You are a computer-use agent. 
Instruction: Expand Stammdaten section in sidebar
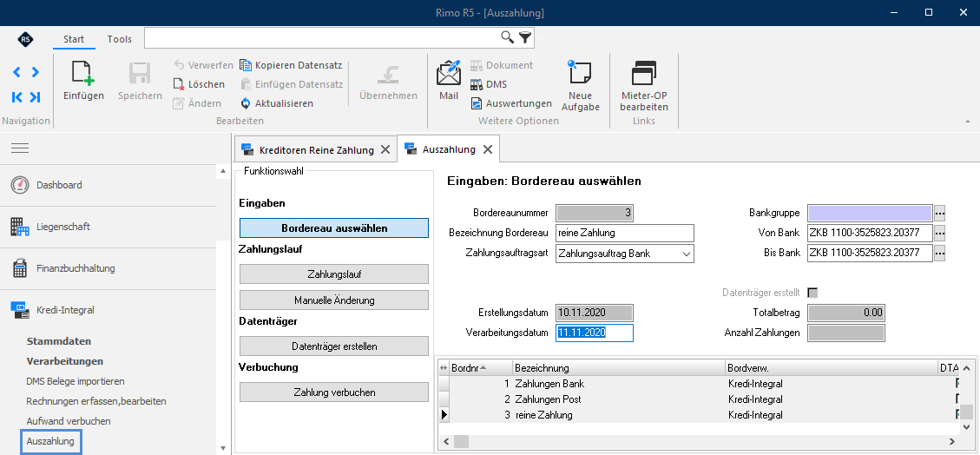click(59, 341)
